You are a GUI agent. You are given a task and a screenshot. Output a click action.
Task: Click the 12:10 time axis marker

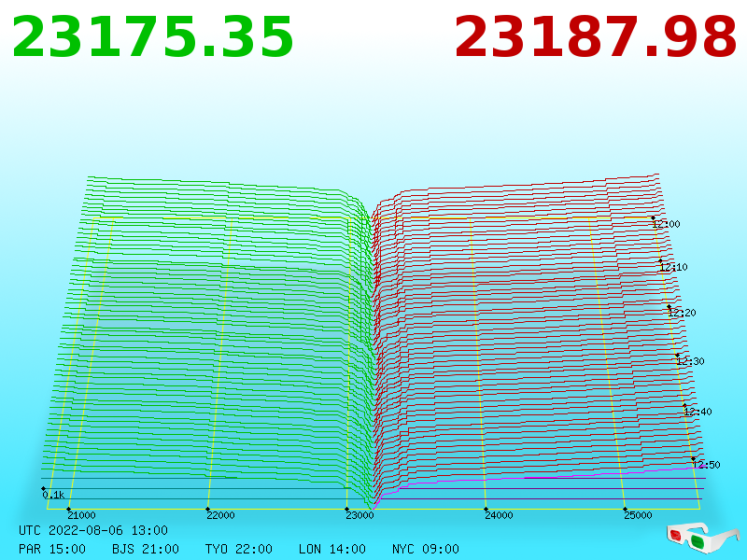673,267
